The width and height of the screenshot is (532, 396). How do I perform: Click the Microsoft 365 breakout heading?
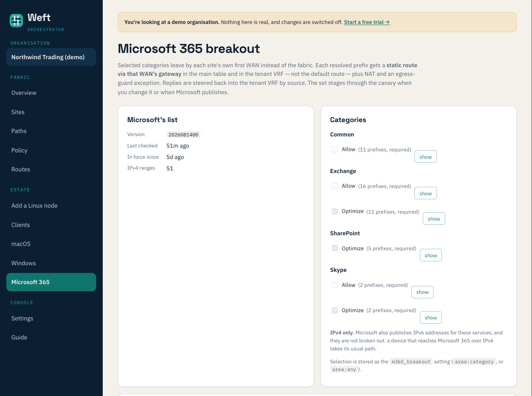[x=189, y=49]
